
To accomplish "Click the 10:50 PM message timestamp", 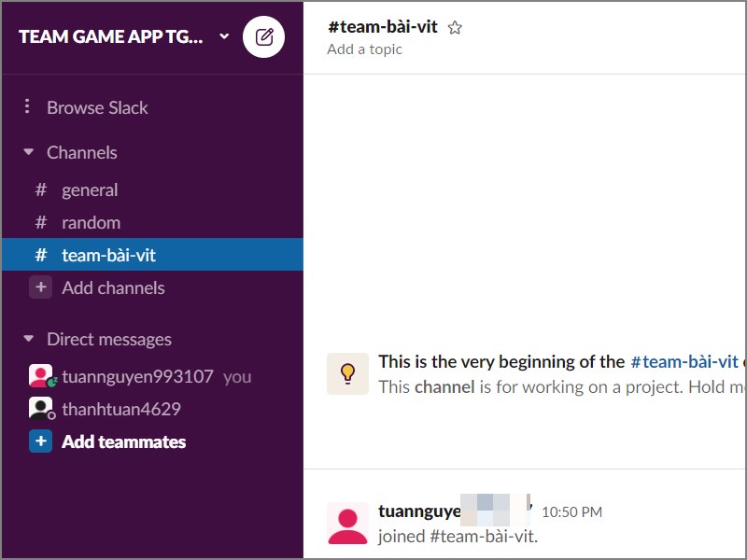I will pyautogui.click(x=571, y=511).
